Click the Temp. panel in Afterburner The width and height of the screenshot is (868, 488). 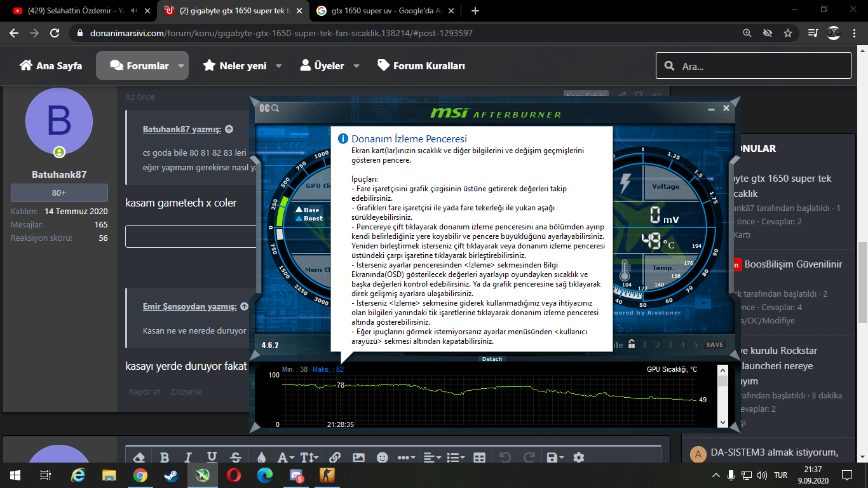click(664, 268)
